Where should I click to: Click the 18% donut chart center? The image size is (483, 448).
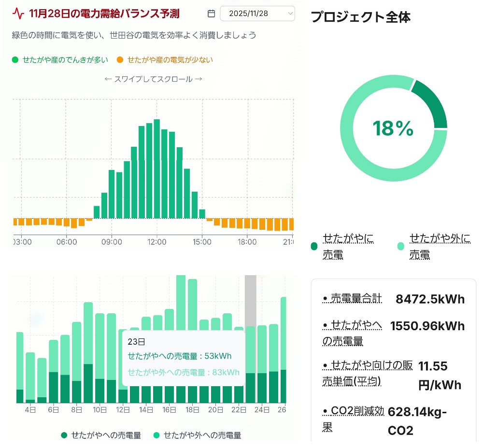click(393, 128)
